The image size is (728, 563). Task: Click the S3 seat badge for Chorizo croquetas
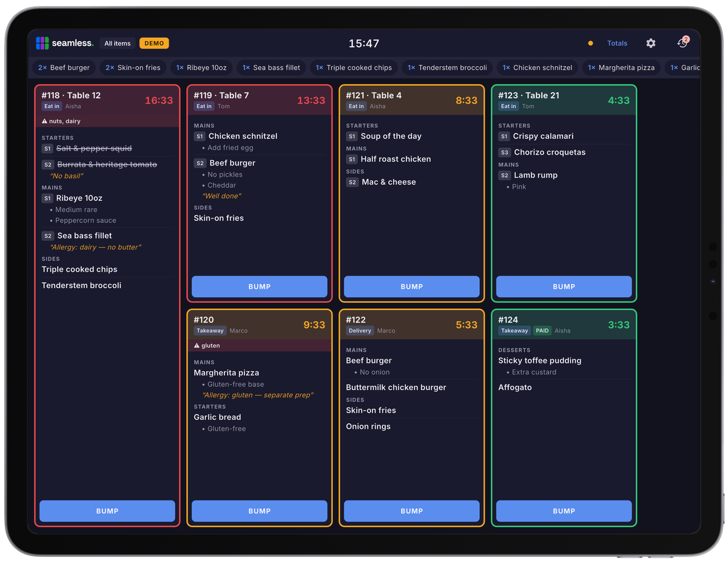tap(504, 152)
